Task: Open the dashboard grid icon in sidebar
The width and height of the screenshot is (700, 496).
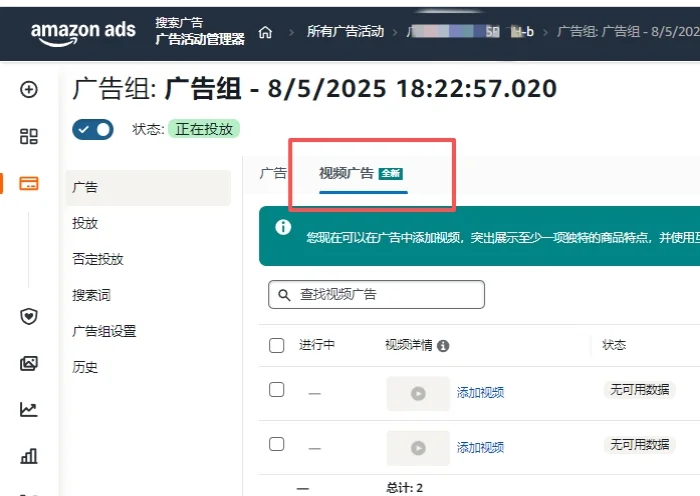Action: point(29,136)
